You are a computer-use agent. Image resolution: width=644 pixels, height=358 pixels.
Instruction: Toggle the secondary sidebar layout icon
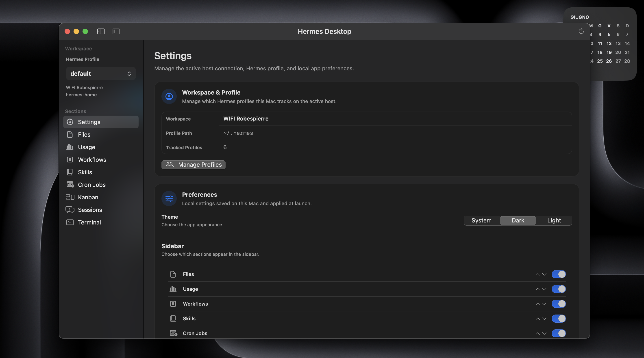coord(116,31)
